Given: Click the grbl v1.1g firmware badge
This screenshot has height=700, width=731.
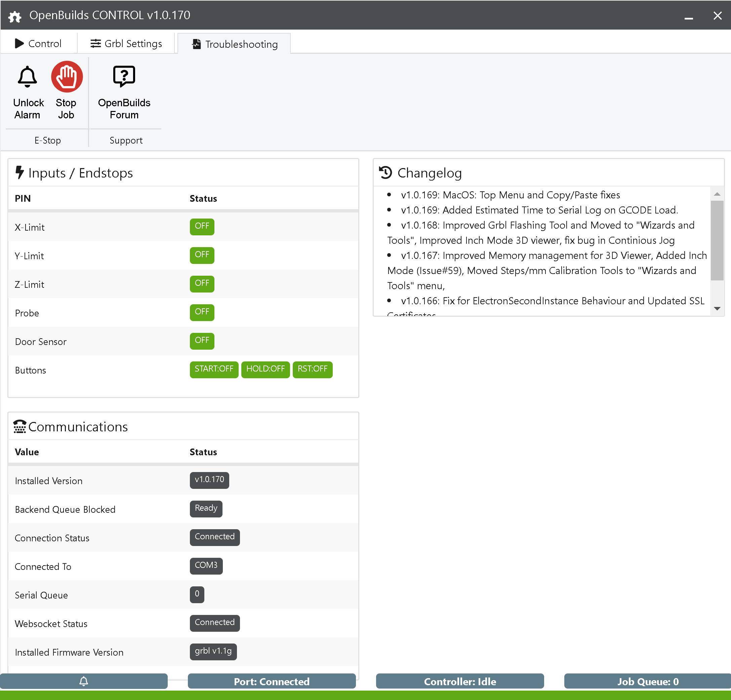Looking at the screenshot, I should coord(213,652).
